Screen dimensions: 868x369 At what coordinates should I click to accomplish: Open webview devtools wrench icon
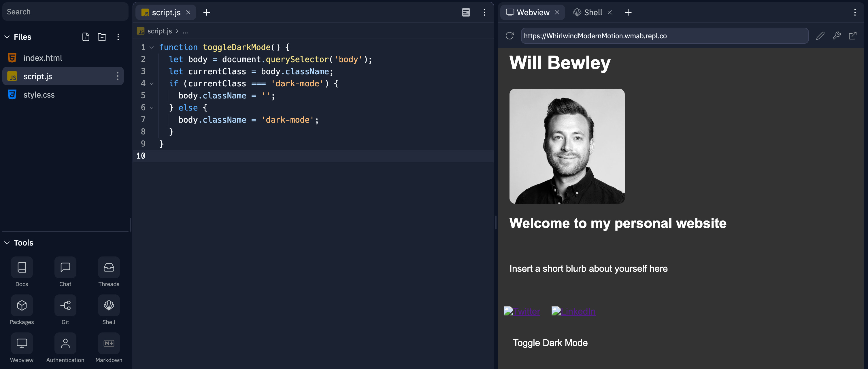click(836, 36)
